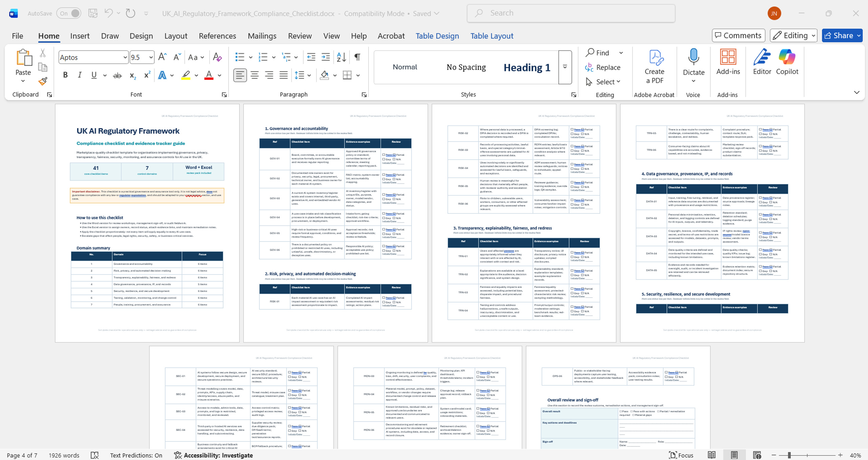The image size is (868, 460).
Task: Open the Editor proofing tool
Action: [x=762, y=62]
